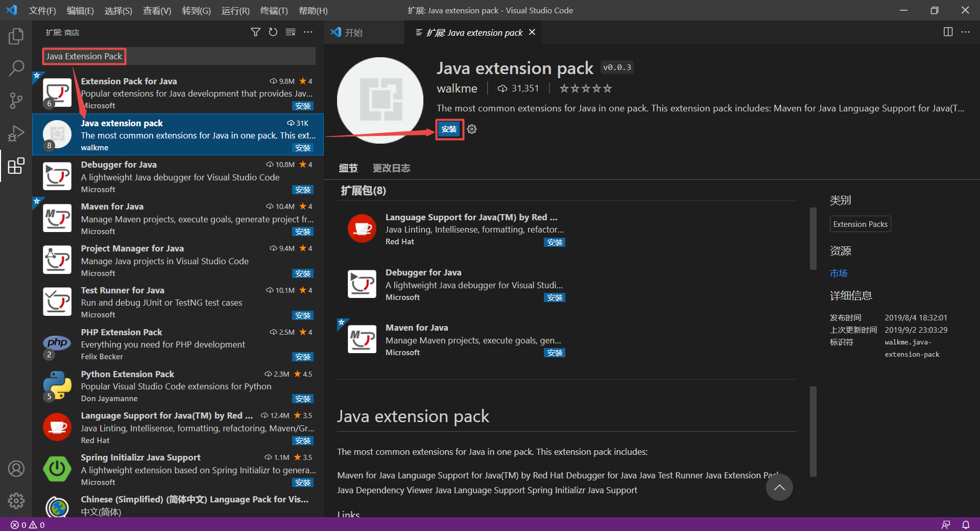Click the 31,351 install count
Viewport: 980px width, 531px height.
(518, 88)
